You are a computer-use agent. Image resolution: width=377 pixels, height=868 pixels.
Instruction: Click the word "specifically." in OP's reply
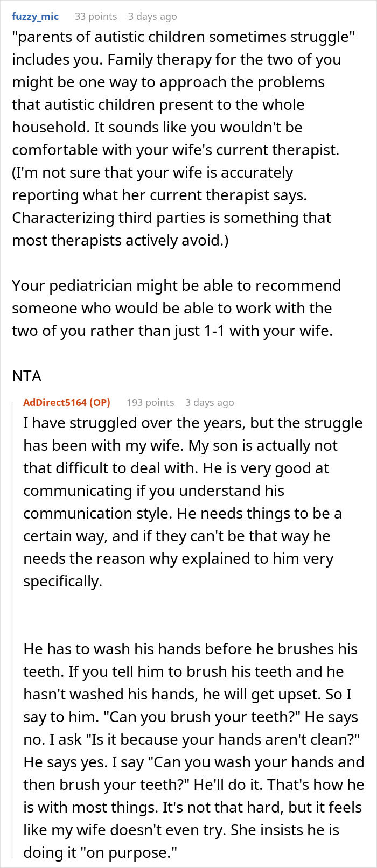[x=62, y=582]
